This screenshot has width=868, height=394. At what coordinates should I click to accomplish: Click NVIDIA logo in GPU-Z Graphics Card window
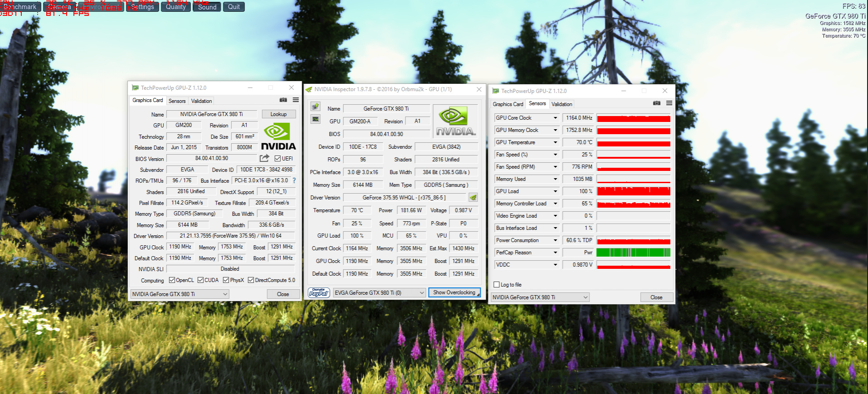(278, 137)
